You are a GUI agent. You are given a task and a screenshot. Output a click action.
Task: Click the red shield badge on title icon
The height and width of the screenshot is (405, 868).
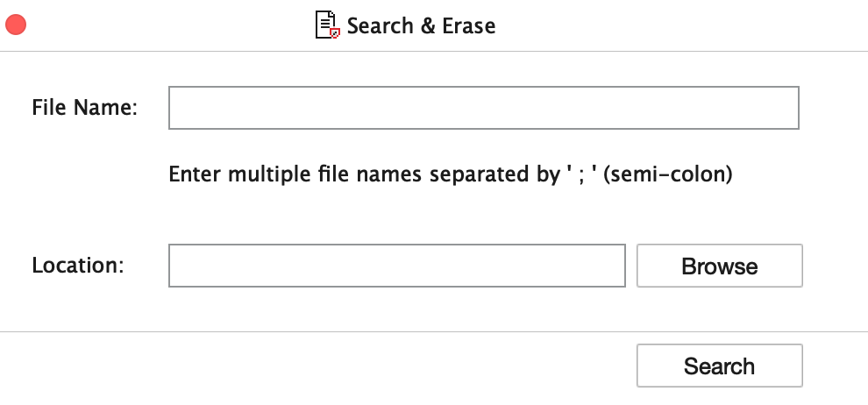pos(334,33)
